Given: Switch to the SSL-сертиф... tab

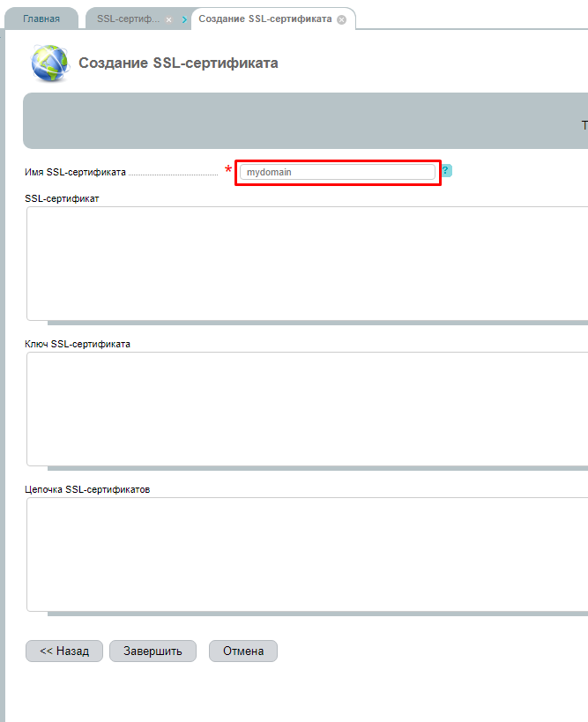Looking at the screenshot, I should click(128, 19).
